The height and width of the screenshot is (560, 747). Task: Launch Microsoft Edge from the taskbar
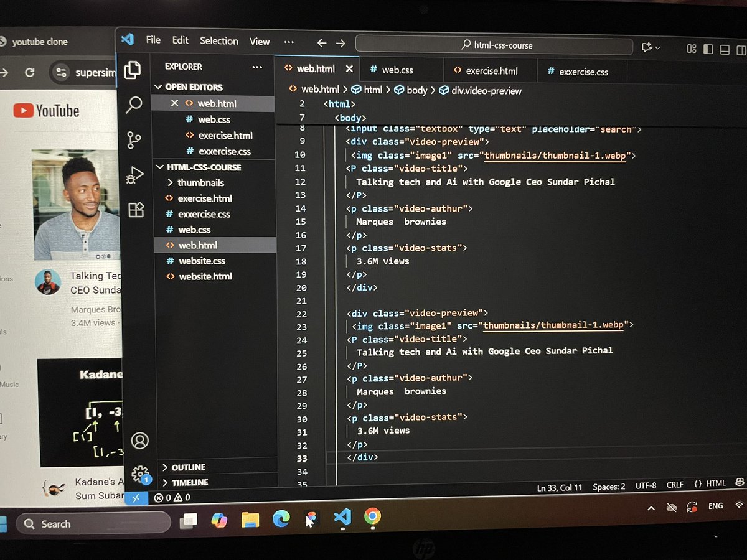coord(281,519)
